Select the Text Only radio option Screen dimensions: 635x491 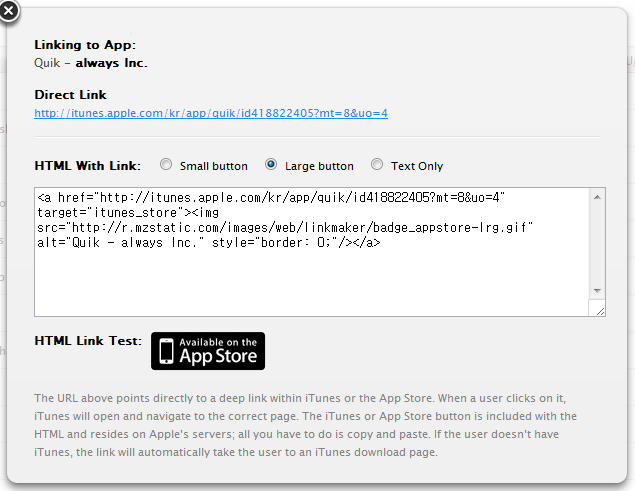pyautogui.click(x=377, y=164)
